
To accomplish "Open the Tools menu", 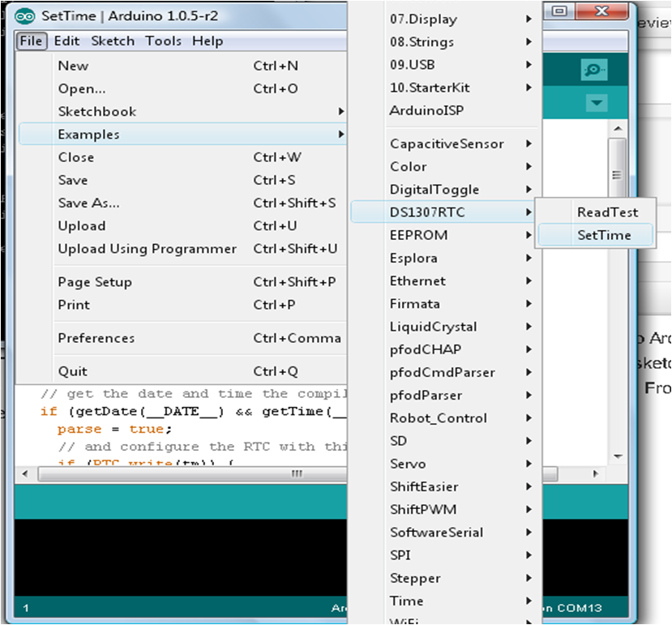I will tap(163, 41).
